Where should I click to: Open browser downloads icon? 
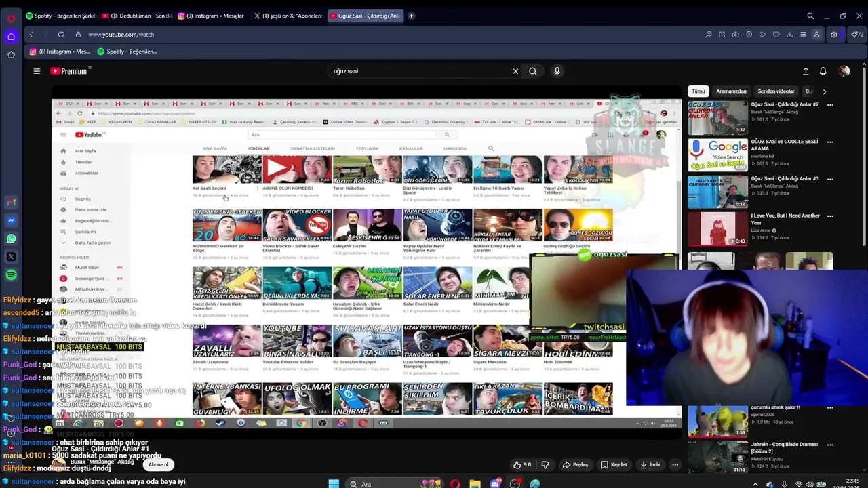pyautogui.click(x=790, y=35)
